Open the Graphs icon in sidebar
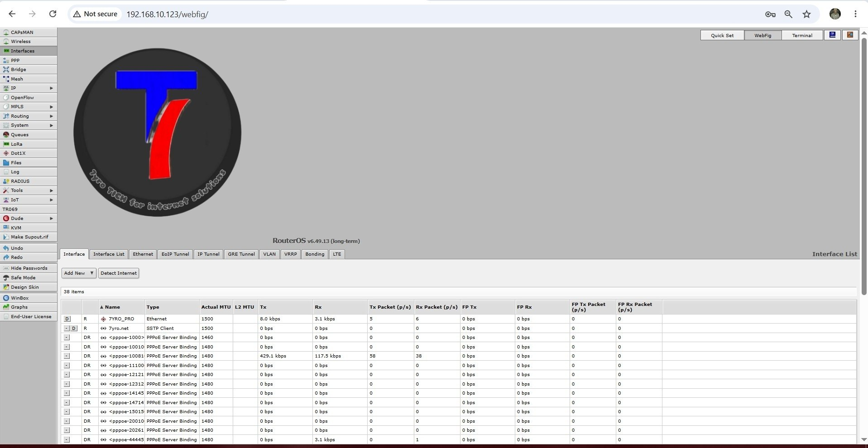The image size is (868, 448). [6, 307]
